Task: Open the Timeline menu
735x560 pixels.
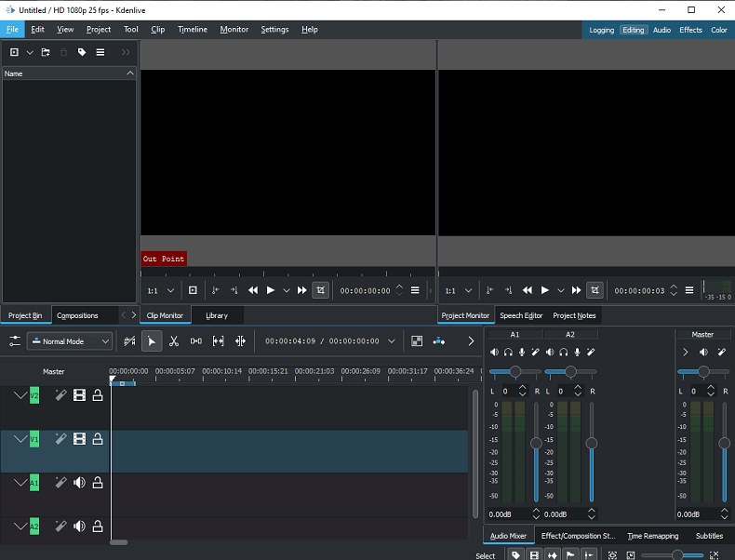Action: pos(193,29)
